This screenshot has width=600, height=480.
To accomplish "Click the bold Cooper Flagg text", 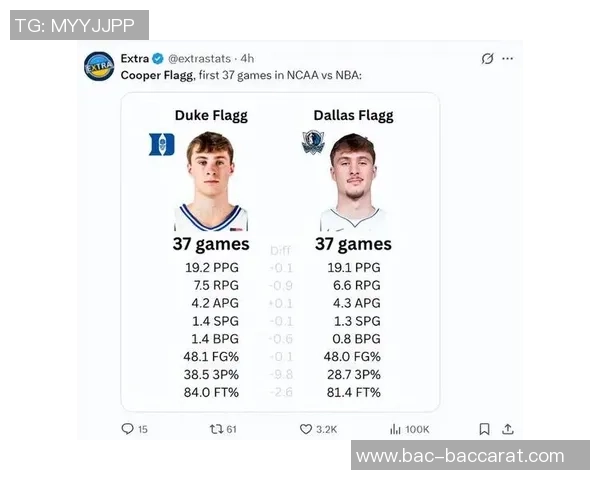I will (152, 75).
